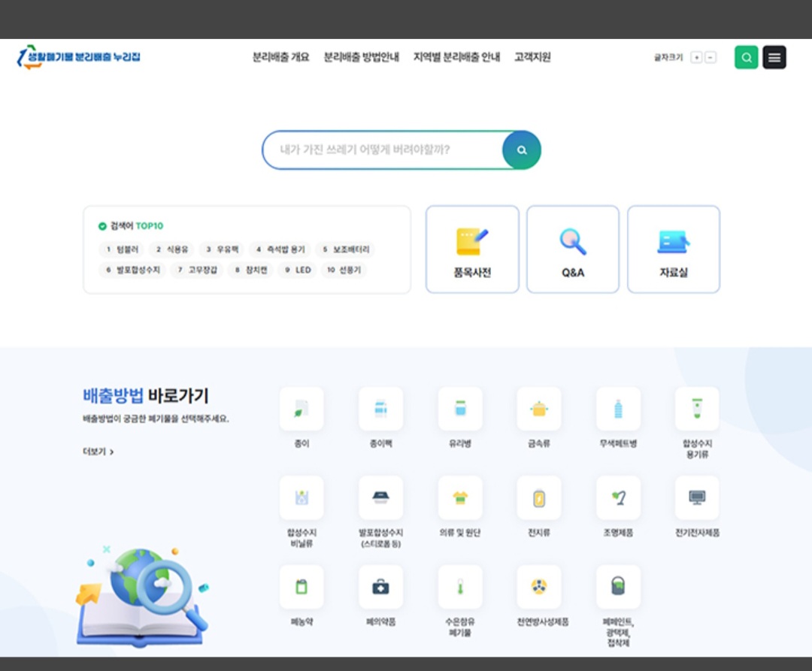Select top keyword 5 보조배터리
The image size is (812, 671).
345,249
